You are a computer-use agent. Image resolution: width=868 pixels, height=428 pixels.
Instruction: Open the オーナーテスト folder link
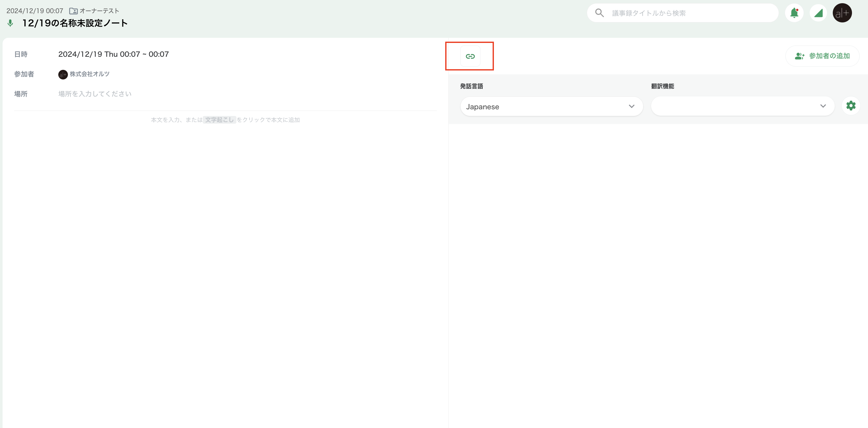coord(99,11)
